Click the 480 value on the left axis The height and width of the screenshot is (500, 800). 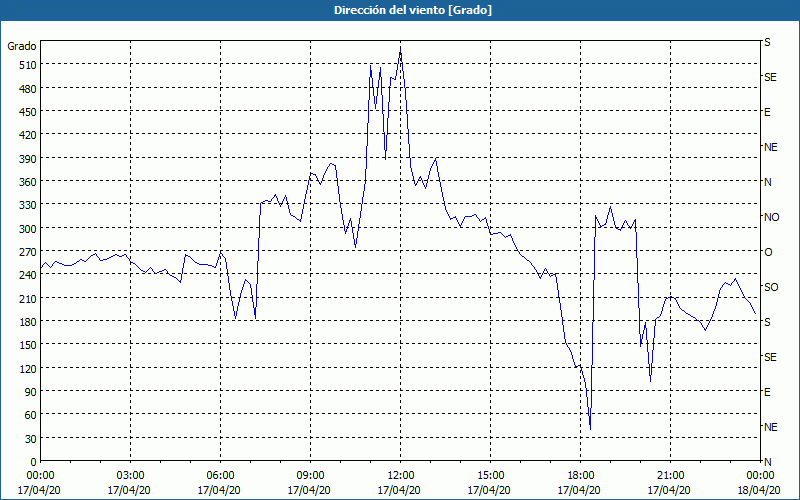tap(28, 89)
